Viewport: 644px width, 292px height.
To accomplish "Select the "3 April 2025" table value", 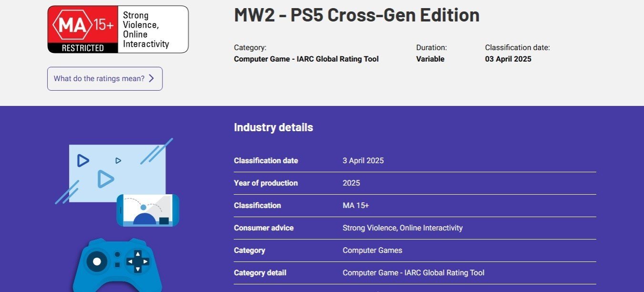I will (x=363, y=161).
